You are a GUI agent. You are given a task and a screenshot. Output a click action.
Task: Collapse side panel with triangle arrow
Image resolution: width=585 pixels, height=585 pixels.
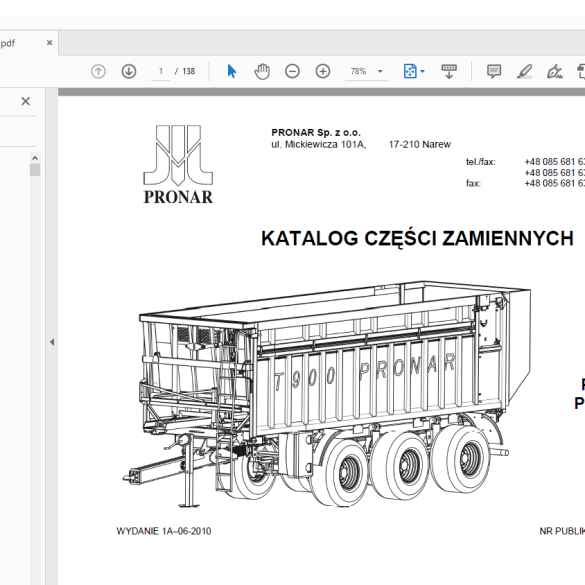pyautogui.click(x=52, y=342)
